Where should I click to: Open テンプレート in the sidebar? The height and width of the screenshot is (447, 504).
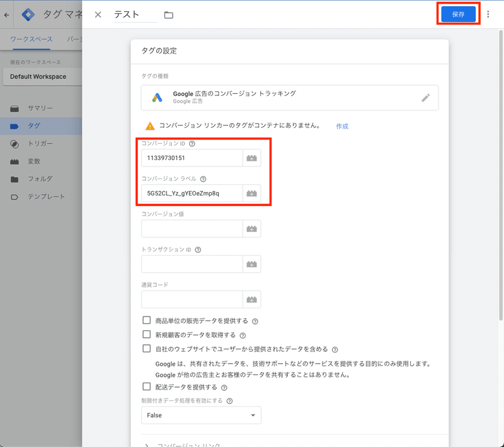click(41, 197)
